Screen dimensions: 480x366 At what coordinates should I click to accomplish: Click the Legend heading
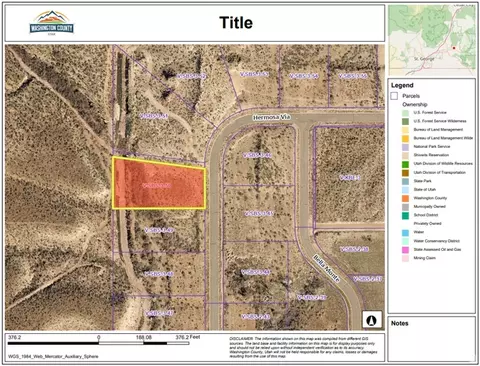click(402, 85)
